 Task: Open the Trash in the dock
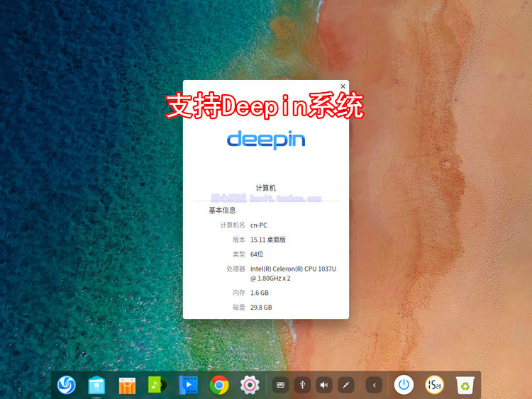click(x=465, y=385)
